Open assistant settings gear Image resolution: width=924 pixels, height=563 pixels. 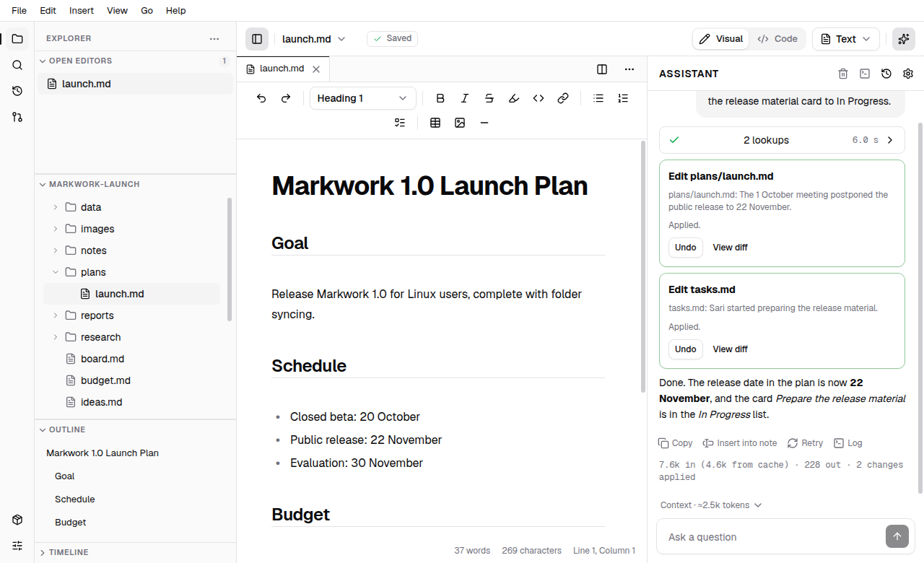click(x=908, y=74)
